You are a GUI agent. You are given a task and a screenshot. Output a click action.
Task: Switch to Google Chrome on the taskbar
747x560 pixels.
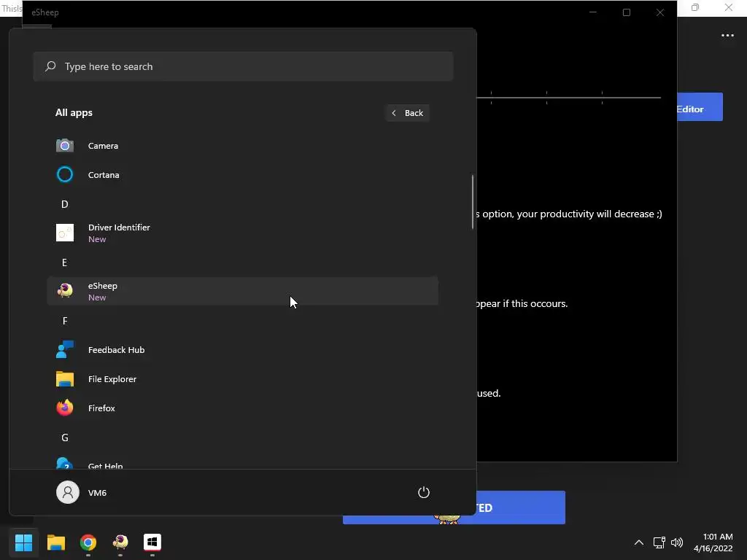[x=88, y=542]
